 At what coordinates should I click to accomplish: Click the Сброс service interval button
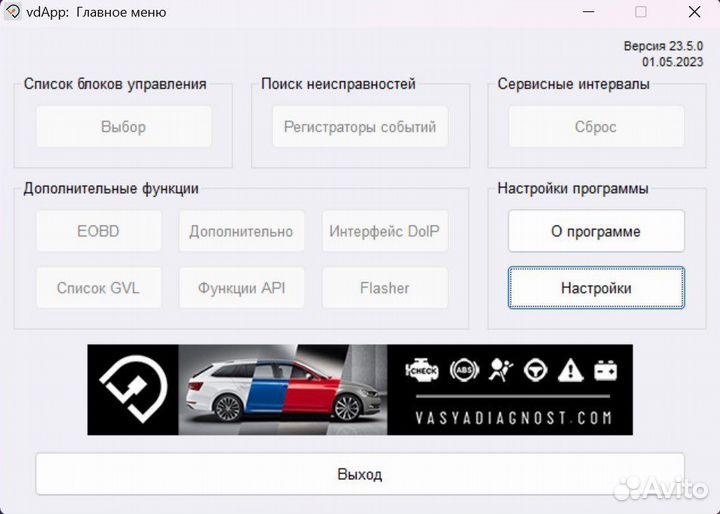coord(596,127)
